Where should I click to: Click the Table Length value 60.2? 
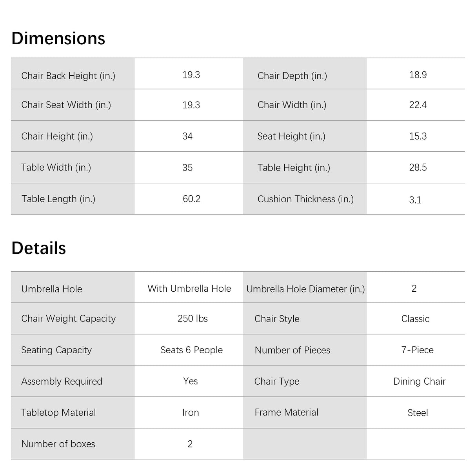point(191,199)
